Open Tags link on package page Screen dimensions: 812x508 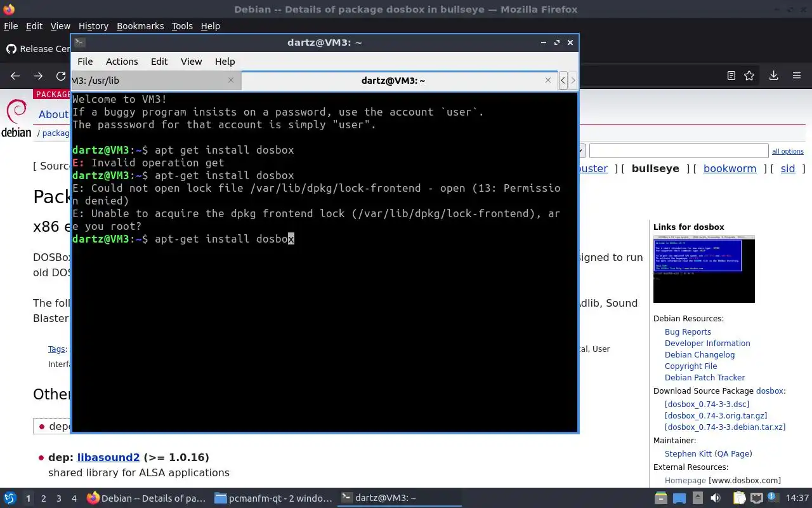tap(56, 349)
